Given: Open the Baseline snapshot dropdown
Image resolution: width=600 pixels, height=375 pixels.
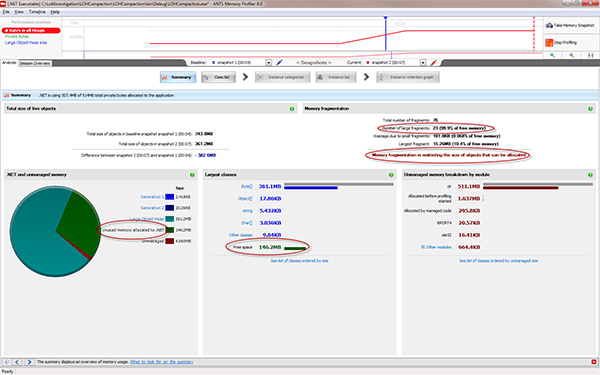Looking at the screenshot, I should point(269,62).
